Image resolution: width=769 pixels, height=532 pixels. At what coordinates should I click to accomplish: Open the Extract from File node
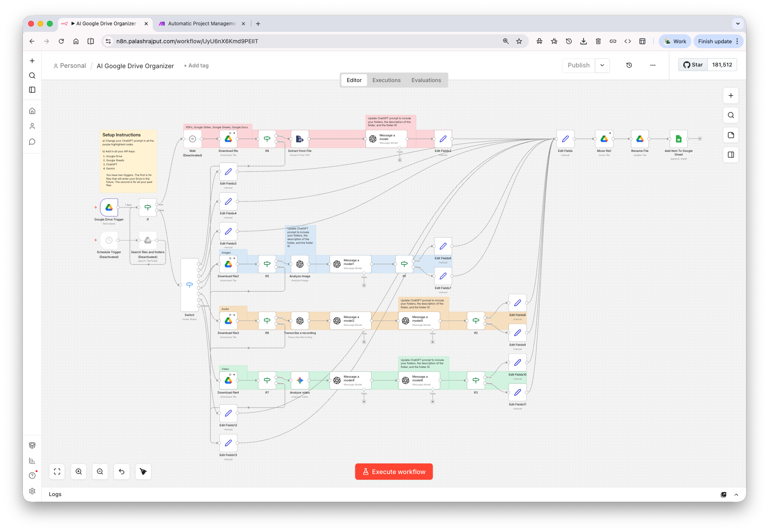coord(299,139)
